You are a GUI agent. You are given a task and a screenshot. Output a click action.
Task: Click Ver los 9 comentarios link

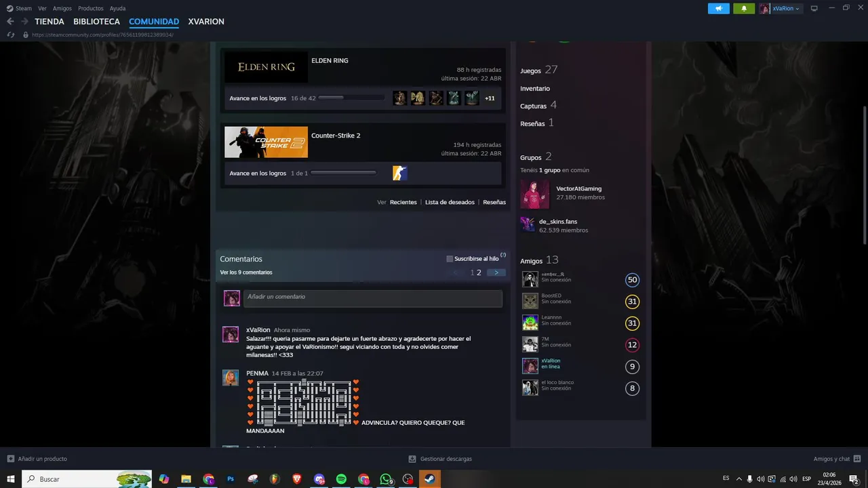click(246, 272)
